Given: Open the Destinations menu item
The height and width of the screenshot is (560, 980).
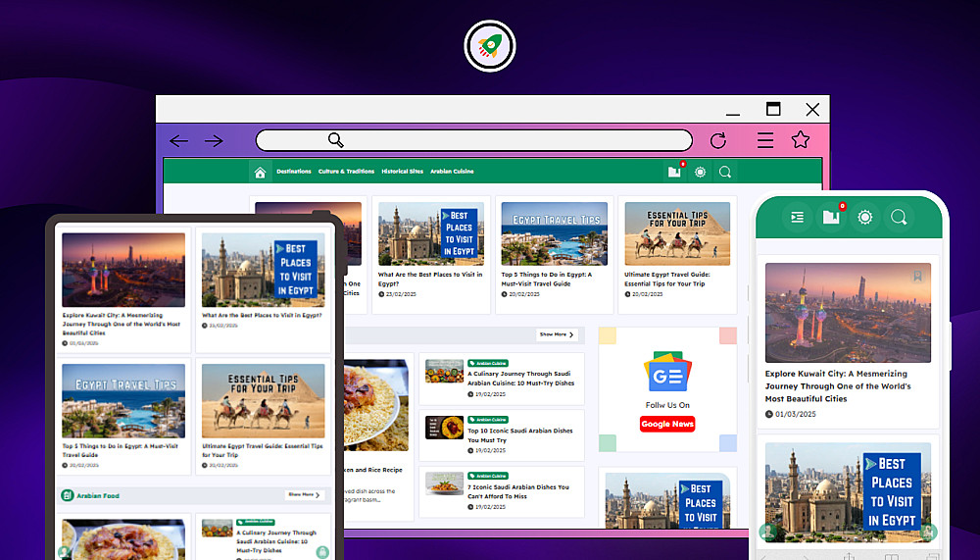Looking at the screenshot, I should click(x=294, y=172).
